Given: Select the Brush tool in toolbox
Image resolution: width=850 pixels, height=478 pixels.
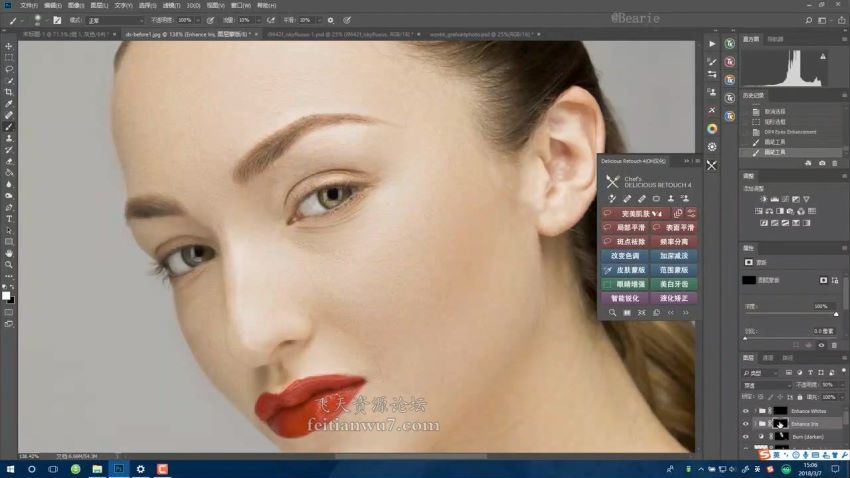Looking at the screenshot, I should (x=9, y=127).
